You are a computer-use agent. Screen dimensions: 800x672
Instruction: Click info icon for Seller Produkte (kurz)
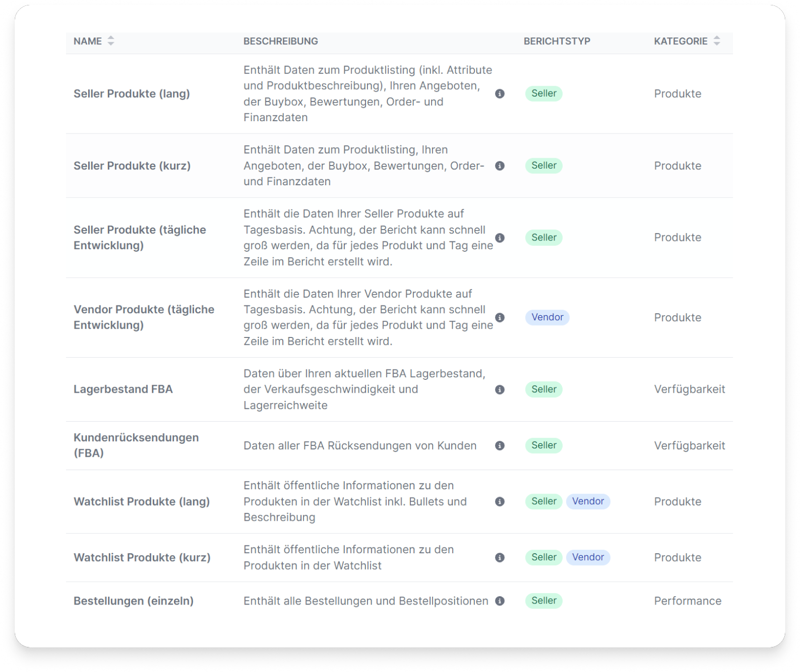tap(500, 166)
